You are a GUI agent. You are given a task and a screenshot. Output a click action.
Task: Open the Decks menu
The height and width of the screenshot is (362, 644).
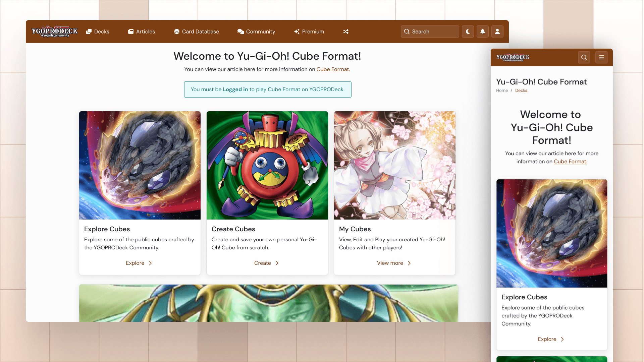click(98, 32)
